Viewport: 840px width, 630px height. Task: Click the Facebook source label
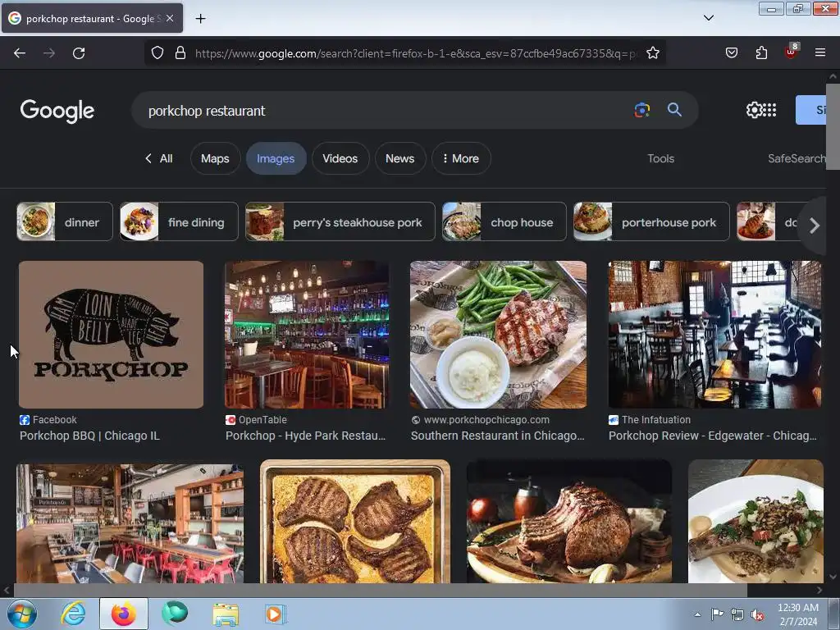pyautogui.click(x=55, y=420)
